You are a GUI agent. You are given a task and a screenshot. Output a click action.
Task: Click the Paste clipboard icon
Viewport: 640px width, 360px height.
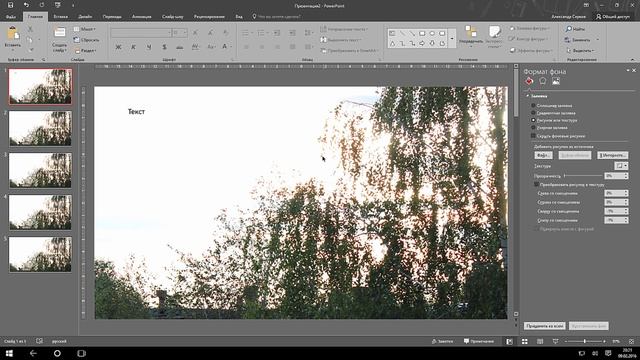click(13, 34)
